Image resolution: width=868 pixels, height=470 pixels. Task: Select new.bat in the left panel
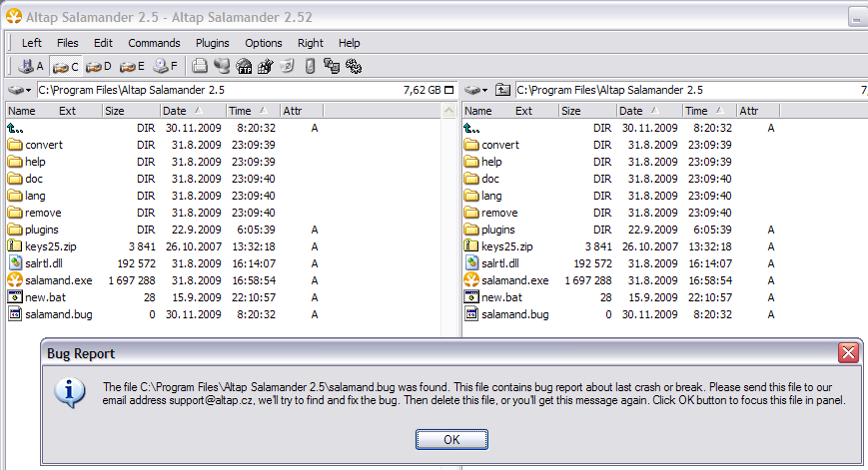[37, 297]
